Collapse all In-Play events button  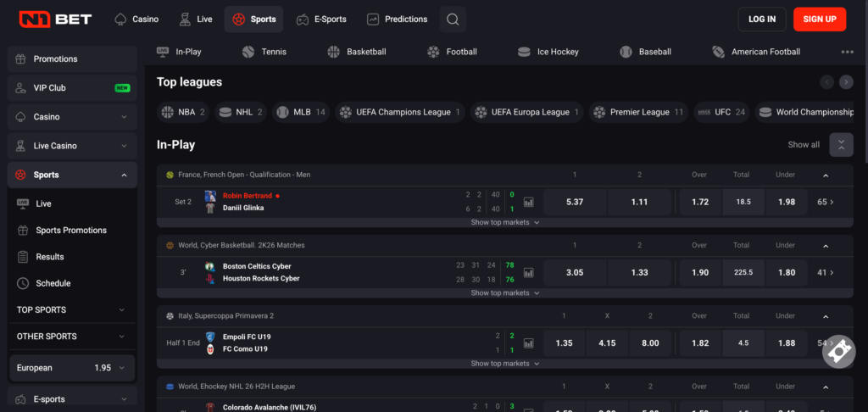tap(842, 144)
